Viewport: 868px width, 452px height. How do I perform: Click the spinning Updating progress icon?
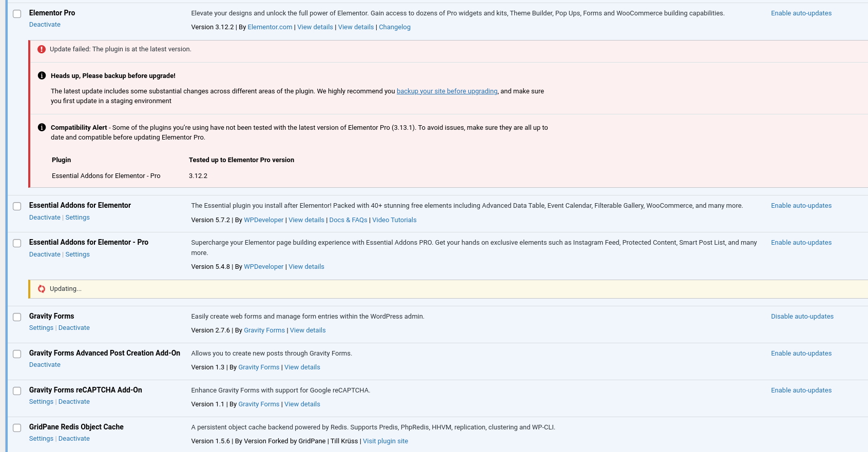[42, 289]
